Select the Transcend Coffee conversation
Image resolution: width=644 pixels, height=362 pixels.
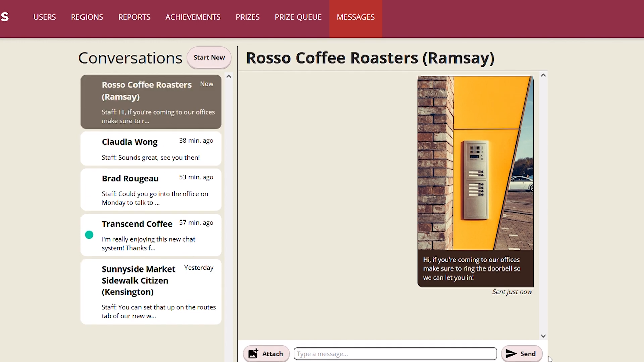click(151, 235)
